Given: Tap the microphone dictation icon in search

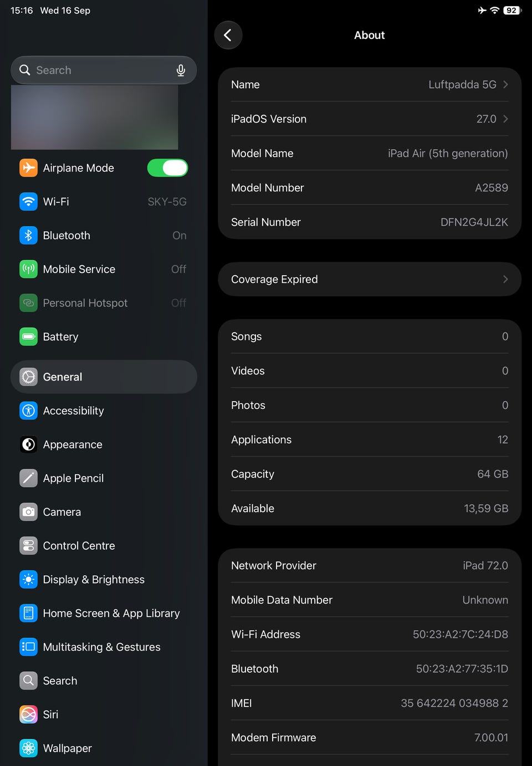Looking at the screenshot, I should click(181, 70).
